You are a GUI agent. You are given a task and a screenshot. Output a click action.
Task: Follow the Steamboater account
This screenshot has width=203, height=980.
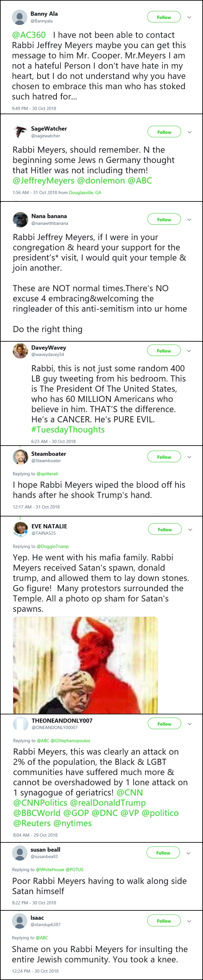point(164,457)
